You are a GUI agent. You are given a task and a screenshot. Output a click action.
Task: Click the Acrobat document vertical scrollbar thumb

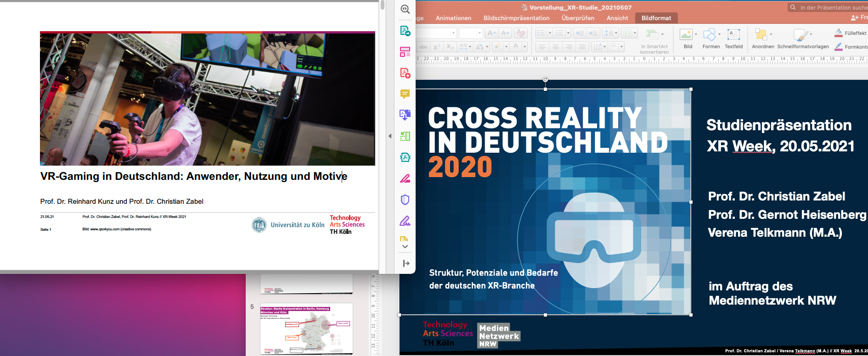tap(383, 5)
